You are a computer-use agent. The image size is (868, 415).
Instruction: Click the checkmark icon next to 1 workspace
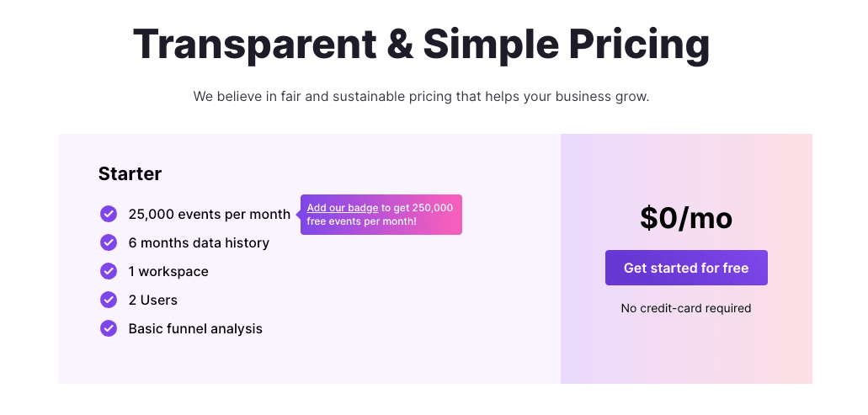point(109,271)
